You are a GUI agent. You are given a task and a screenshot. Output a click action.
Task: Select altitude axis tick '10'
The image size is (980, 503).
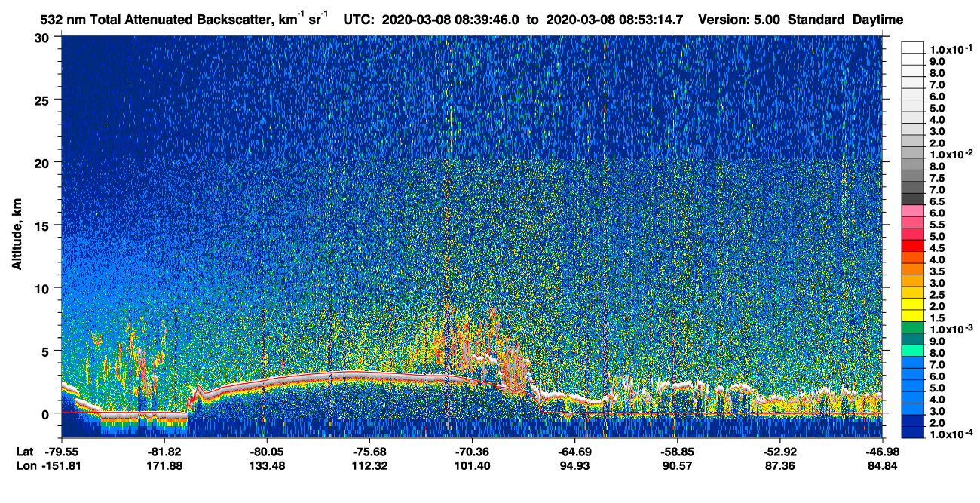coord(44,288)
